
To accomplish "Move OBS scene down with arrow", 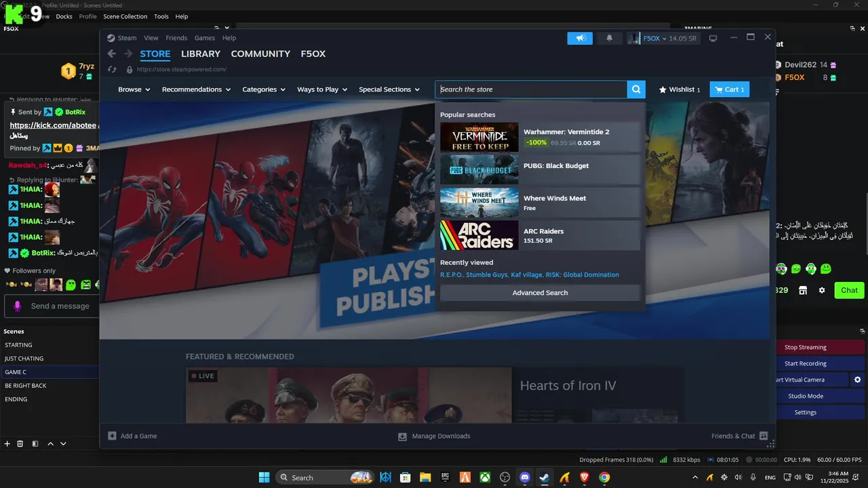I will tap(63, 444).
